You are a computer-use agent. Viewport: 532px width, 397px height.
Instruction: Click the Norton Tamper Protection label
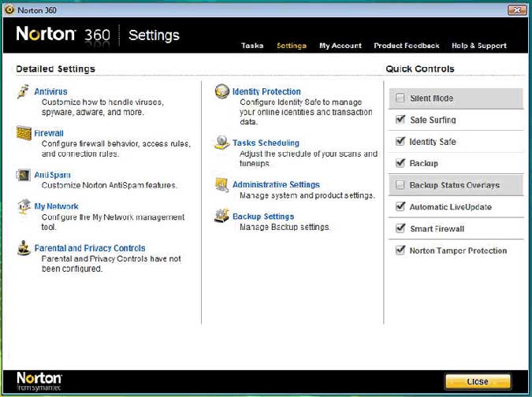(458, 250)
